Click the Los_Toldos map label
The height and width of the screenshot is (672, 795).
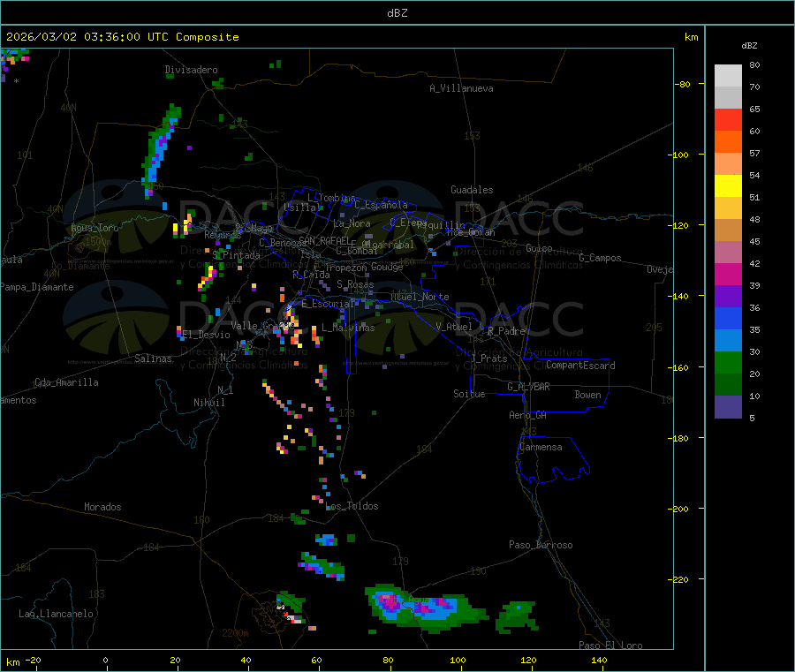click(x=352, y=506)
